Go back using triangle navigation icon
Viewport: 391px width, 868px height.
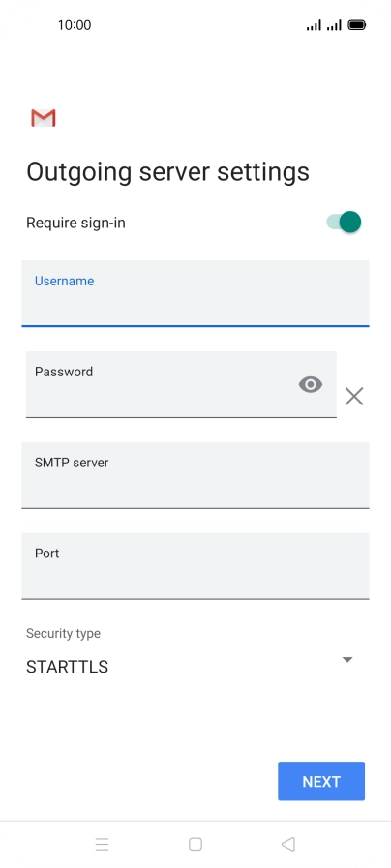click(x=288, y=844)
